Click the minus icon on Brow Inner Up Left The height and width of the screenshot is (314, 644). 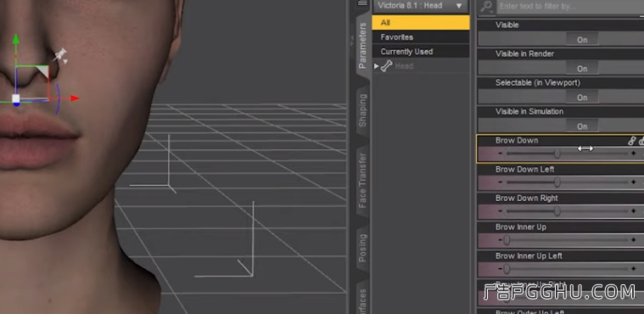tap(500, 269)
